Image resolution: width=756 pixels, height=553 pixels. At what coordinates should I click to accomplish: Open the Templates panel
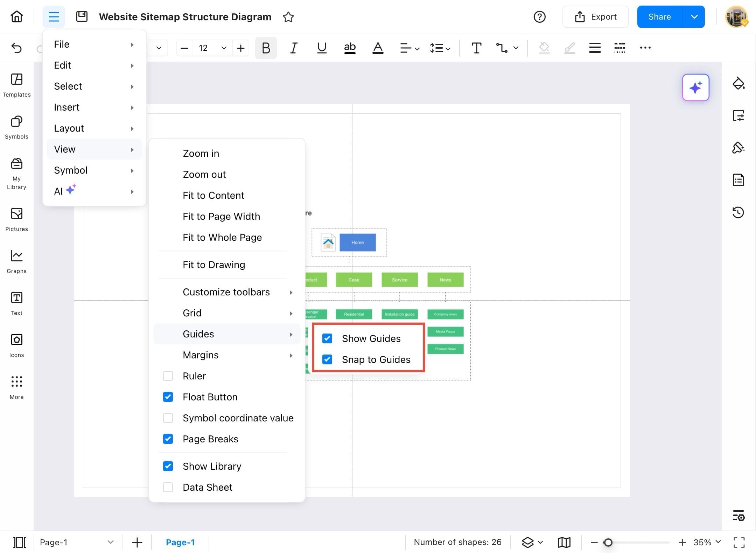(16, 85)
